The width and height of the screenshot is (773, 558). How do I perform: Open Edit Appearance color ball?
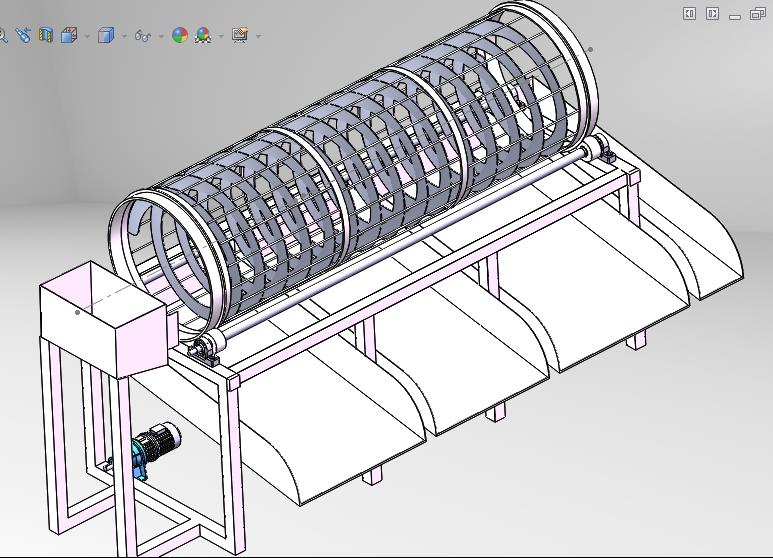click(x=180, y=35)
